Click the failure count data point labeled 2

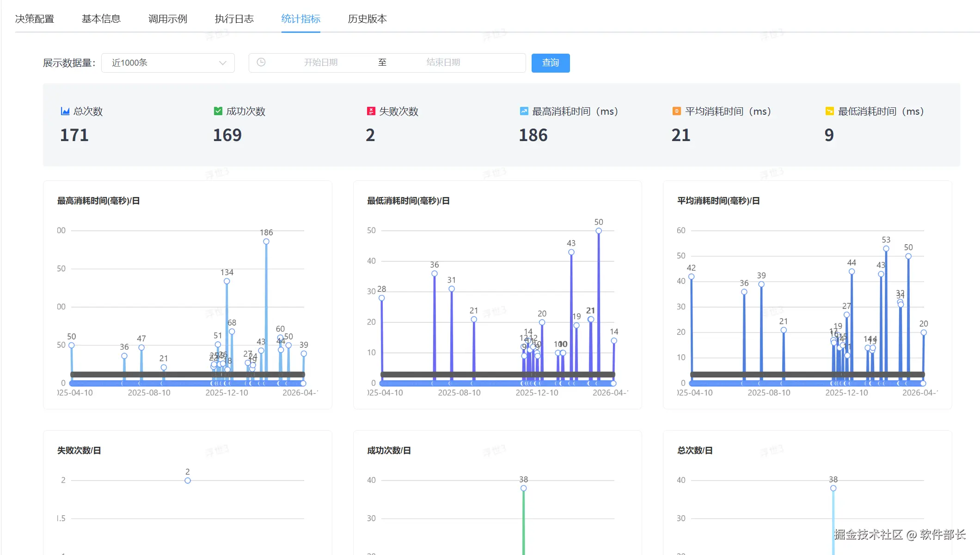(188, 481)
